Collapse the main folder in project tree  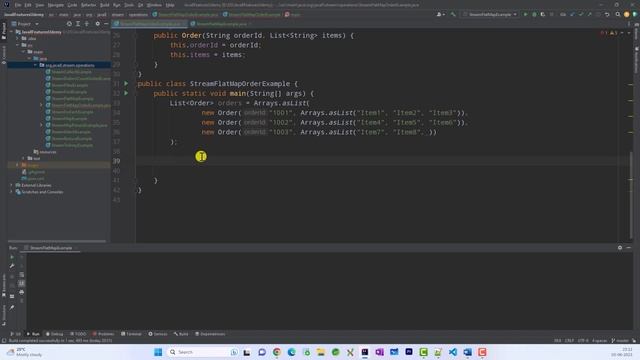tap(24, 52)
